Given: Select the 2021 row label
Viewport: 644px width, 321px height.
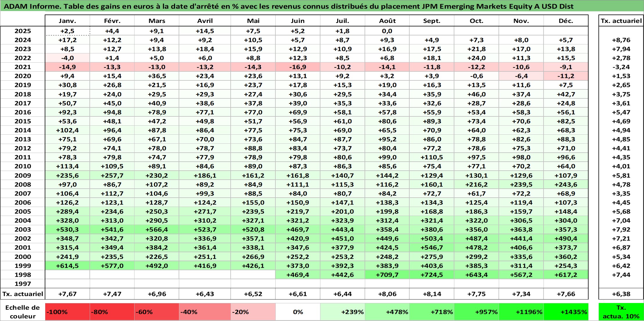Looking at the screenshot, I should pos(23,67).
